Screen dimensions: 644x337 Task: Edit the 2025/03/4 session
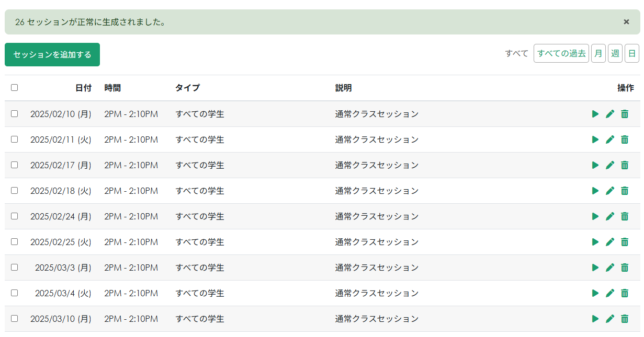609,293
